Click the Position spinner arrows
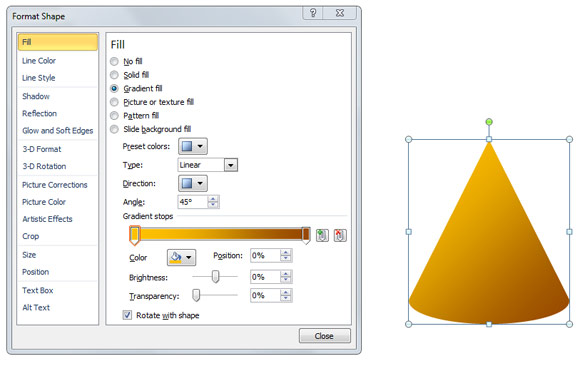Image resolution: width=580 pixels, height=366 pixels. pyautogui.click(x=286, y=256)
